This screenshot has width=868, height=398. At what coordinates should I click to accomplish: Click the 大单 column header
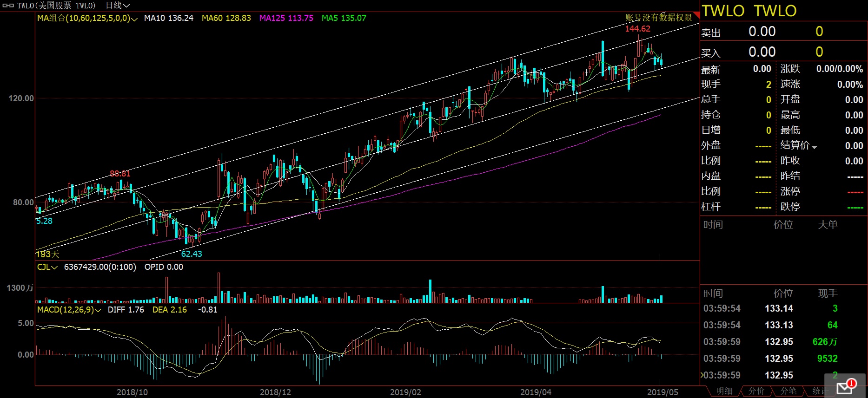coord(828,225)
